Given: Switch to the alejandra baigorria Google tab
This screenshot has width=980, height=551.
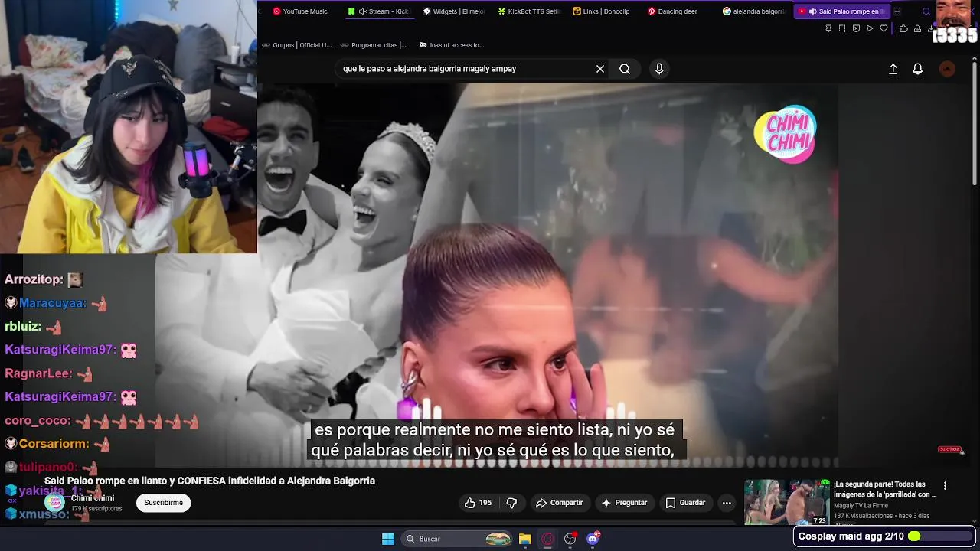Looking at the screenshot, I should tap(753, 11).
